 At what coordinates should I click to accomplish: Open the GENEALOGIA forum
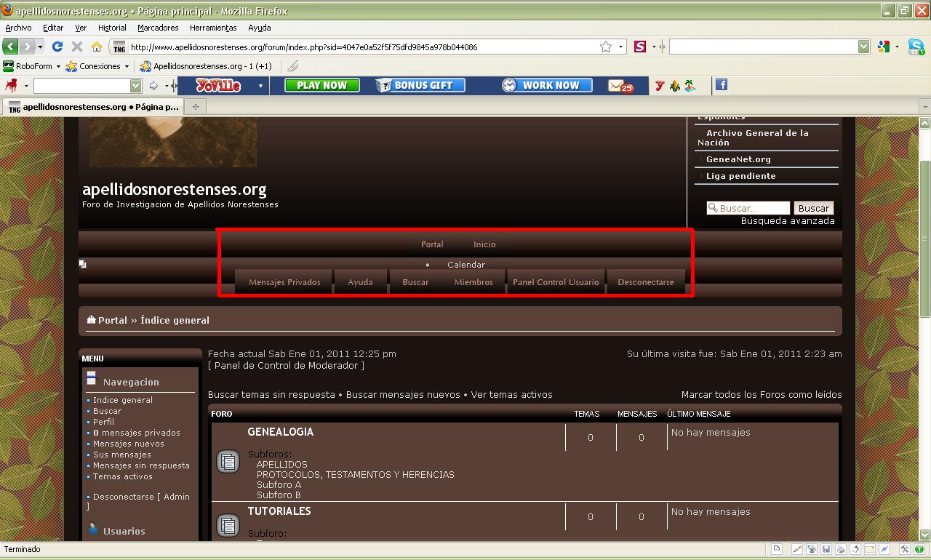tap(281, 432)
